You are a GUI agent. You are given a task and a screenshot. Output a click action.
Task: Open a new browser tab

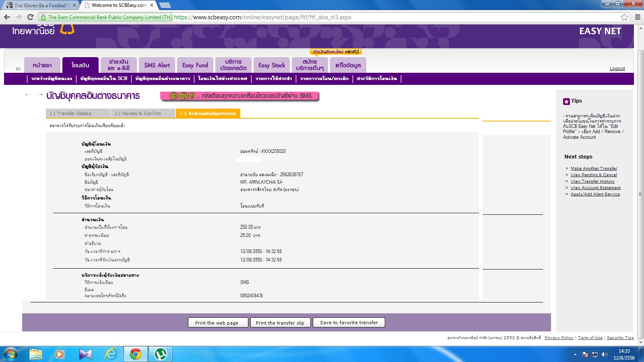pyautogui.click(x=165, y=5)
